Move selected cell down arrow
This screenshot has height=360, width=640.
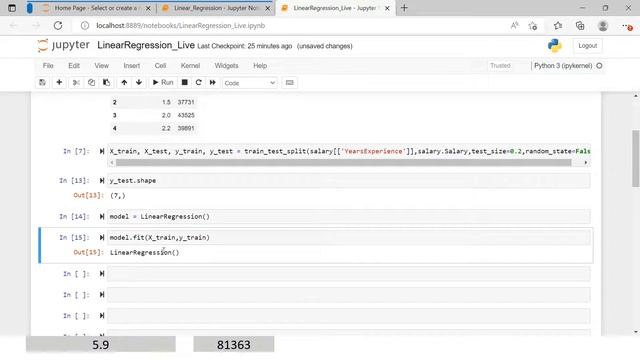139,82
